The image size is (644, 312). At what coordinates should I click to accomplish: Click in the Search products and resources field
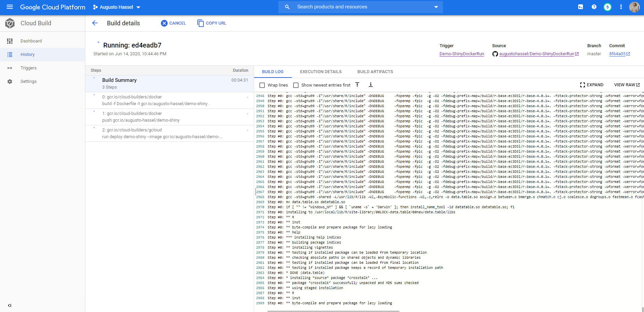(x=361, y=7)
